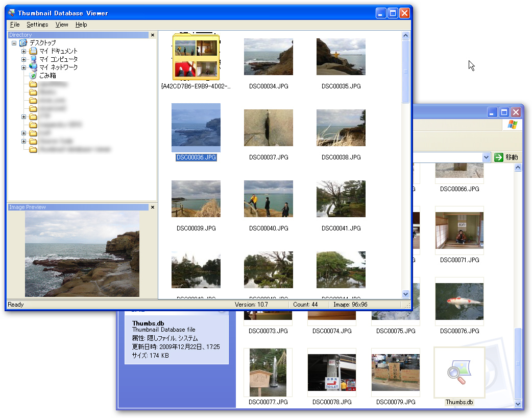This screenshot has width=532, height=418.
Task: Select the folder thumbnail {A42CD7B6-E9B9-4D02-...
Action: (196, 57)
